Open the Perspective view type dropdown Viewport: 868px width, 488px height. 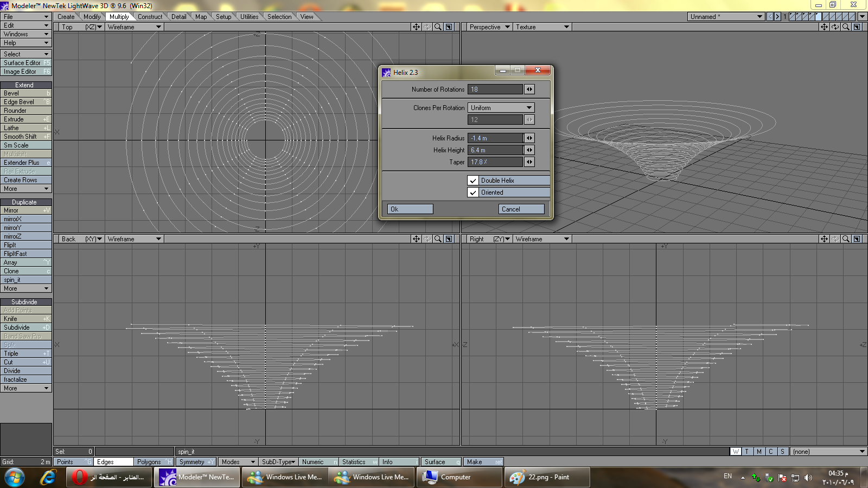490,27
